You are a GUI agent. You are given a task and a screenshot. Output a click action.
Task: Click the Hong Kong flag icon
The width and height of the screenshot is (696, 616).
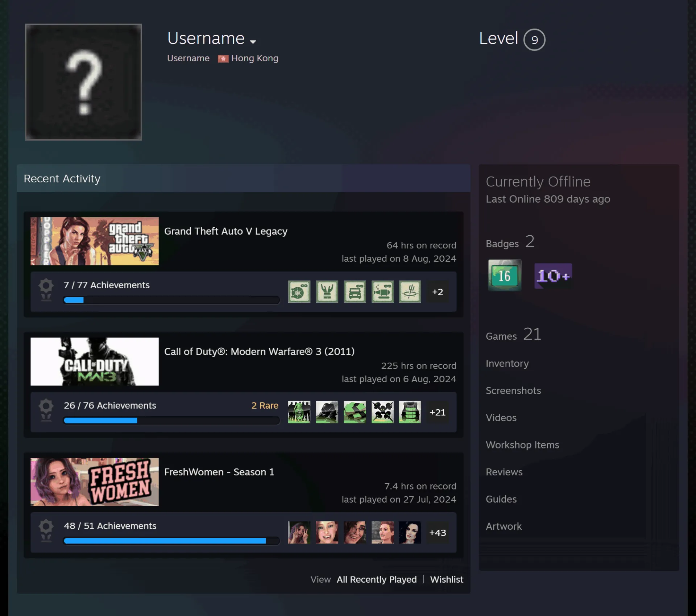[223, 58]
